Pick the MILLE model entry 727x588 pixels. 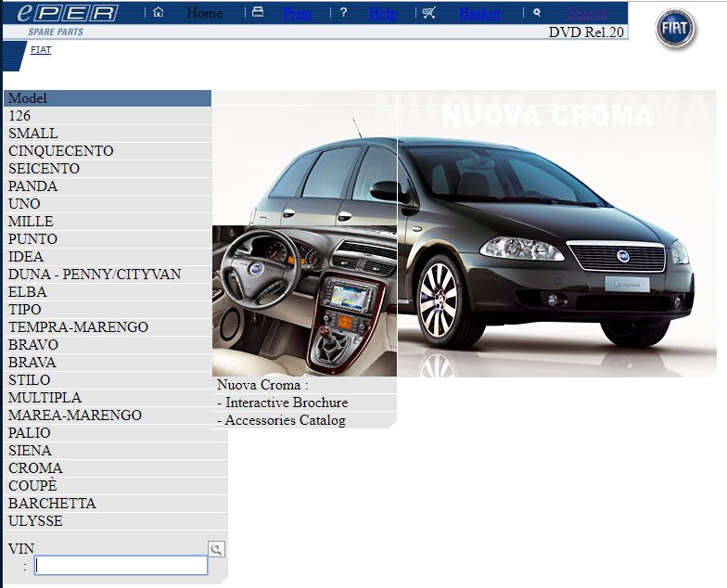pyautogui.click(x=108, y=222)
